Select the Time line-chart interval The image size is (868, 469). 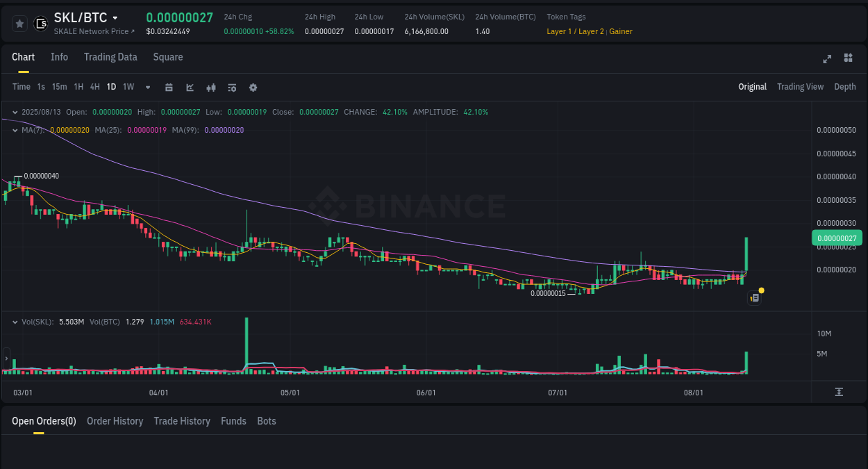pos(22,87)
